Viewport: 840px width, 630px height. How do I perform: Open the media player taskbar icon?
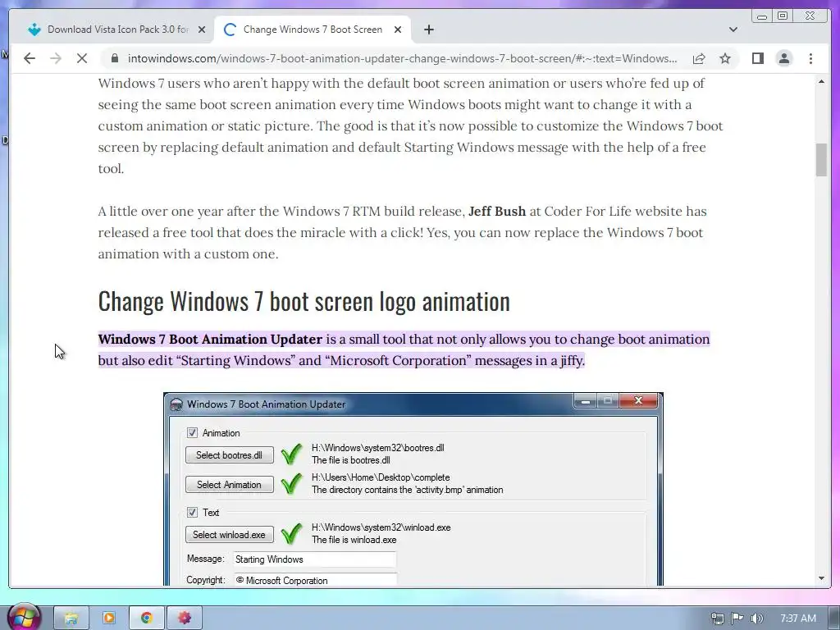(109, 618)
